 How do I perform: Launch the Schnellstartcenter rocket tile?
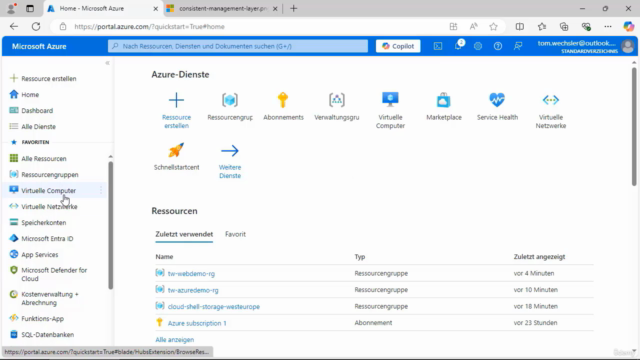[x=176, y=157]
